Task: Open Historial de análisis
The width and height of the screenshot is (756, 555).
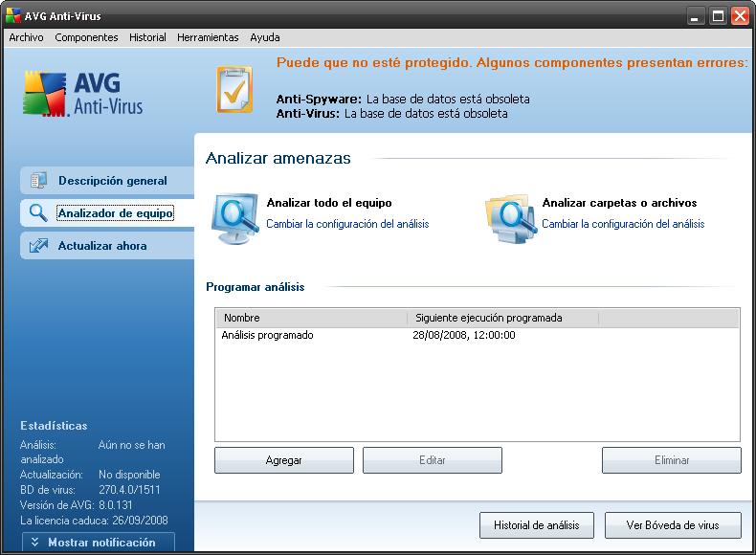Action: coord(537,525)
